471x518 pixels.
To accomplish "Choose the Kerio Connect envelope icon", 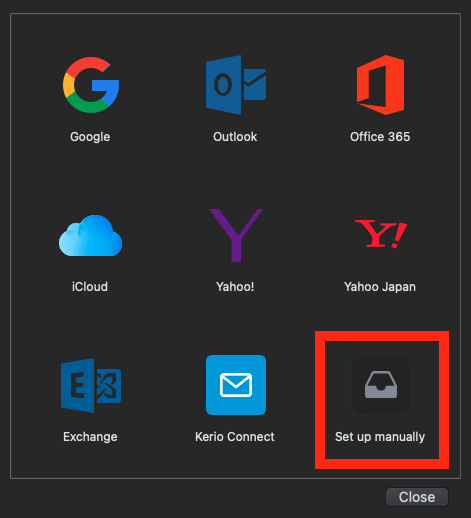I will (236, 385).
